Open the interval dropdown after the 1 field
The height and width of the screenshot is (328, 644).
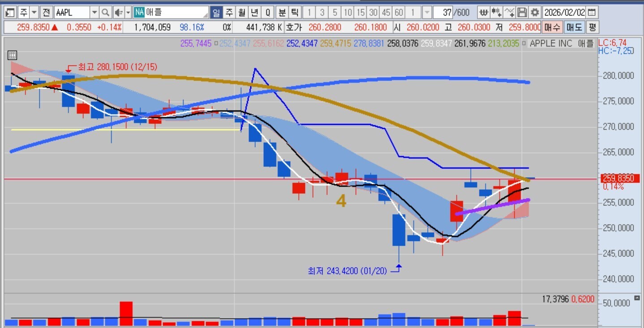coord(427,12)
